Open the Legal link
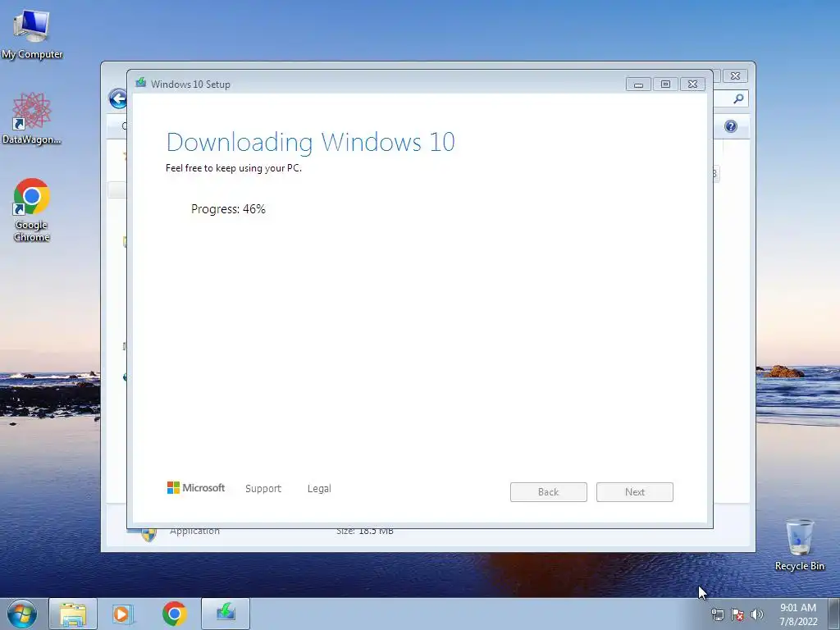840x630 pixels. [x=319, y=489]
